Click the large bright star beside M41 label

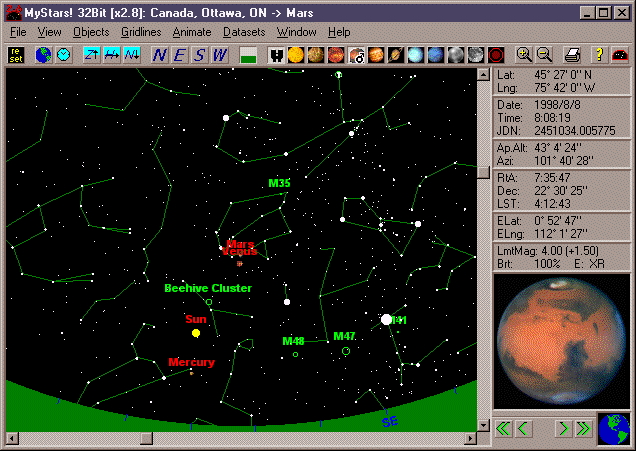tap(387, 320)
